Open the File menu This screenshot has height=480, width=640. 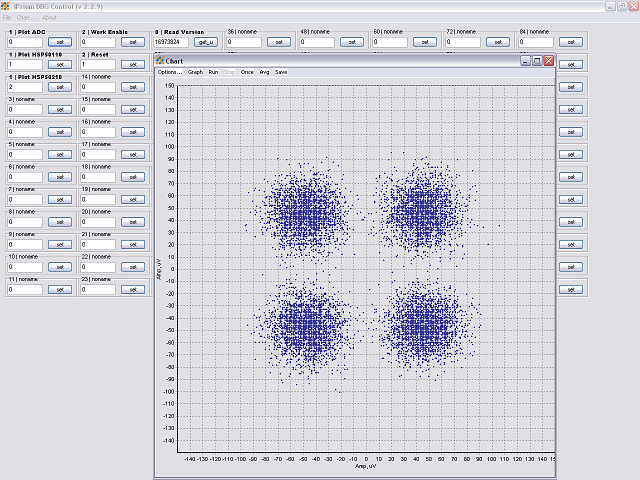pos(7,18)
